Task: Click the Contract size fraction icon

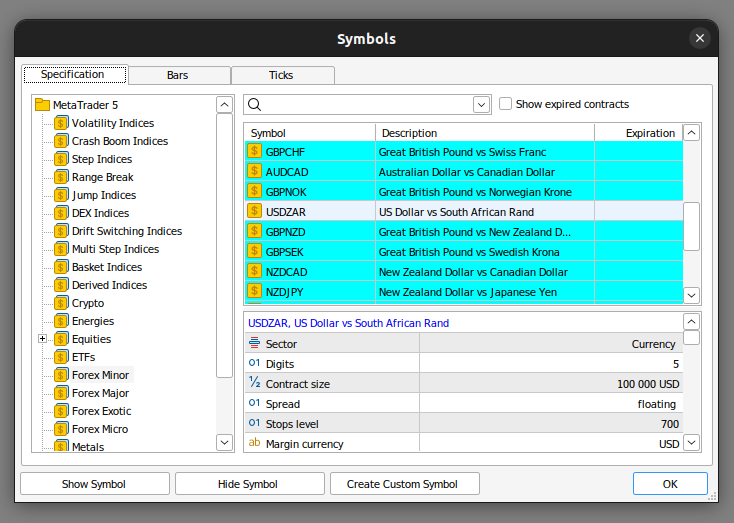Action: click(254, 383)
